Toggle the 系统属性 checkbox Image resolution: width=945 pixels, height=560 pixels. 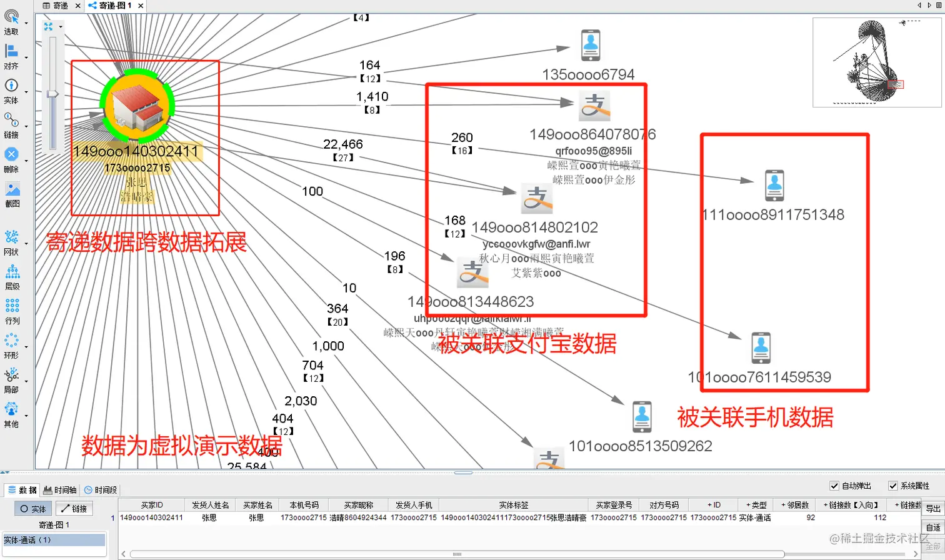(x=893, y=486)
